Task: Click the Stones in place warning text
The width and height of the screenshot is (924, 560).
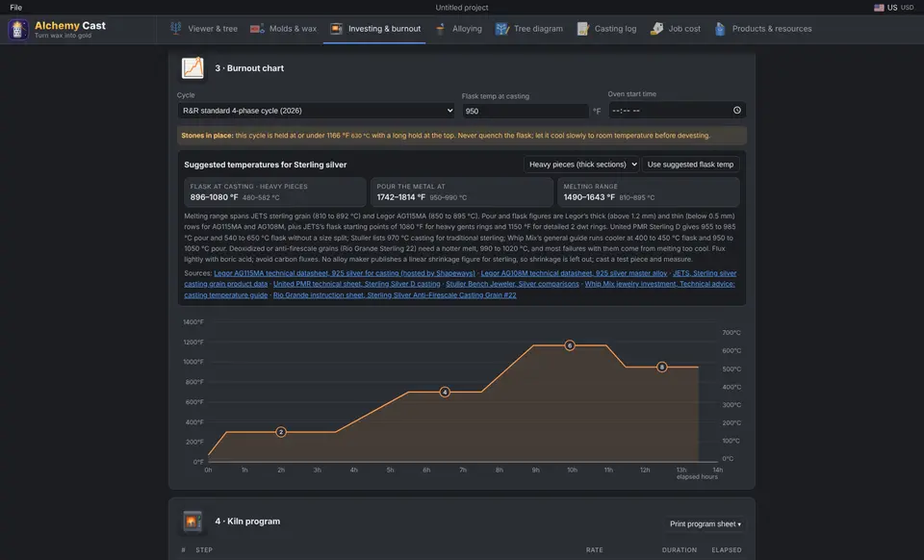Action: 446,136
